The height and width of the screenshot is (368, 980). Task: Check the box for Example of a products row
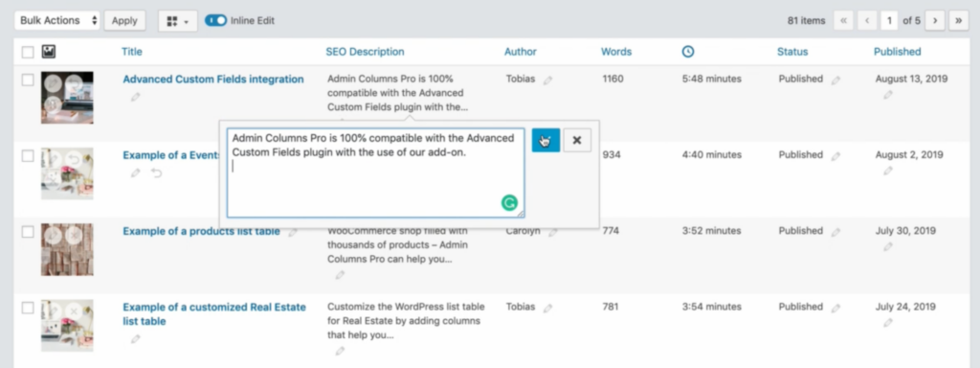[x=28, y=232]
